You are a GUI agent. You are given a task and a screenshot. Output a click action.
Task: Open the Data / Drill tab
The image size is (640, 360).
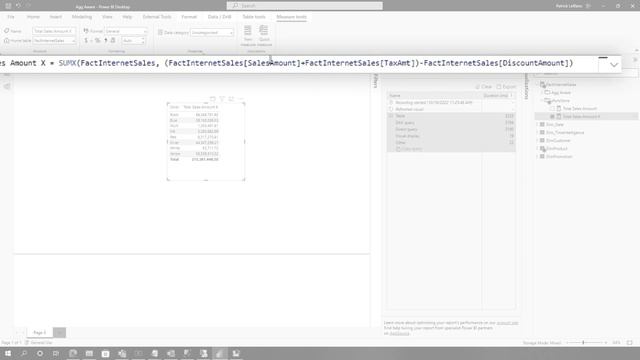pyautogui.click(x=220, y=17)
